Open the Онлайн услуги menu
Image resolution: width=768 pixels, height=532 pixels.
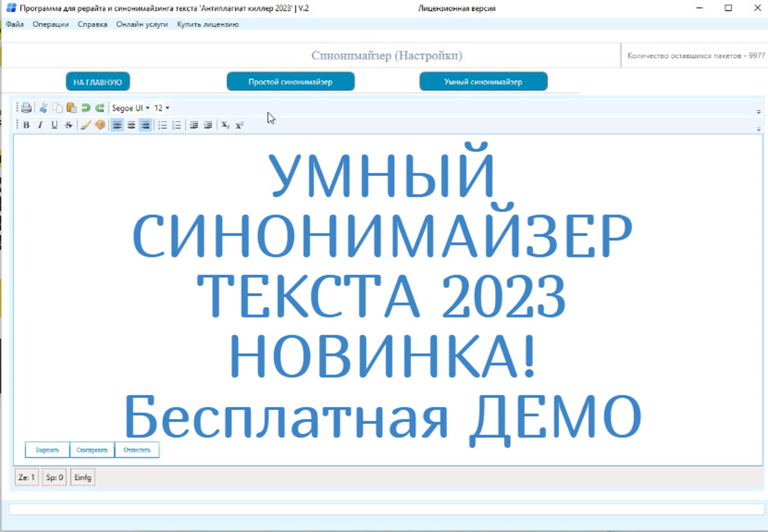pyautogui.click(x=142, y=24)
